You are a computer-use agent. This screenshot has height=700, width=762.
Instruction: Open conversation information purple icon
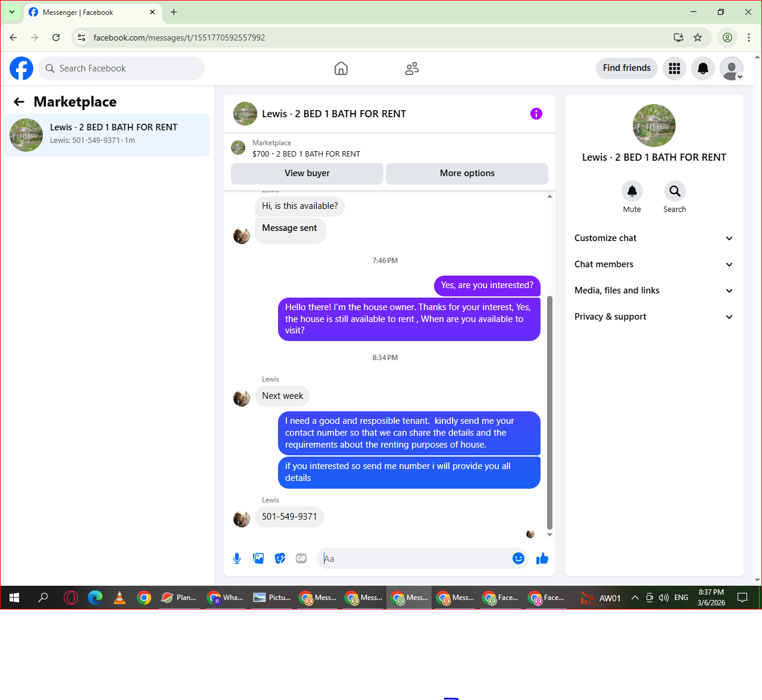536,114
